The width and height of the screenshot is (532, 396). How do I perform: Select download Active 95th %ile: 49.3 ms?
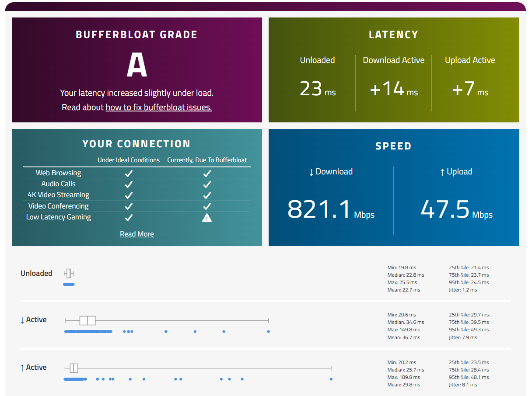469,330
